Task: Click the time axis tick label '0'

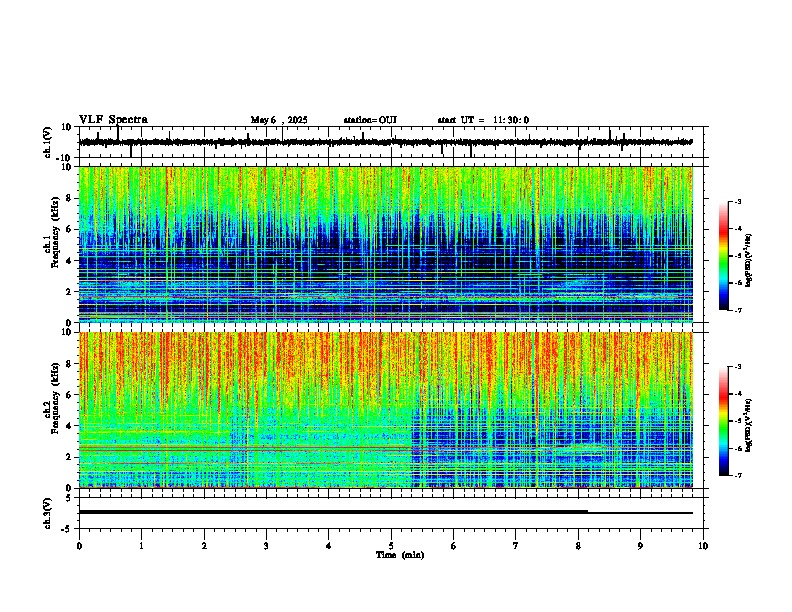Action: (79, 546)
